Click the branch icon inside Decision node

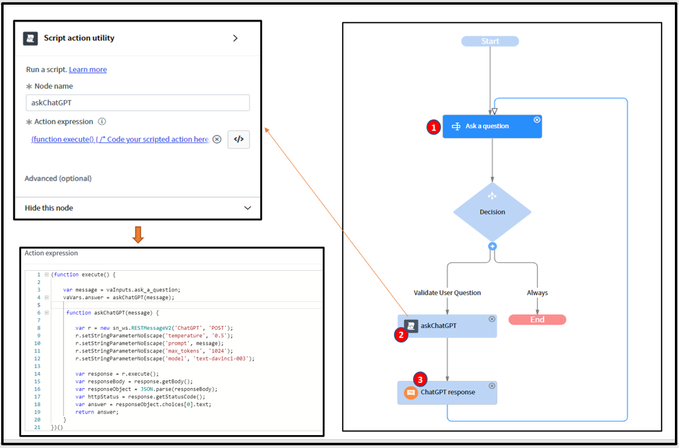[492, 196]
